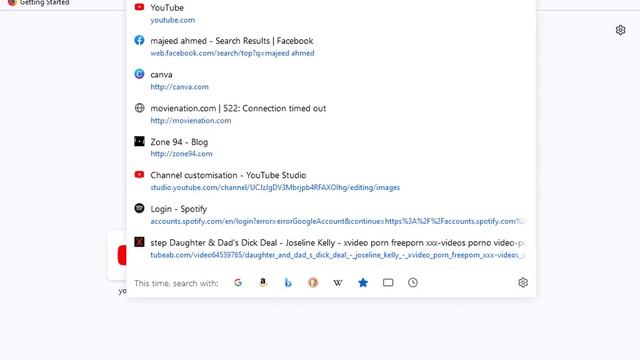Open http://zone94.com link
Viewport: 640px width, 360px height.
tap(181, 154)
